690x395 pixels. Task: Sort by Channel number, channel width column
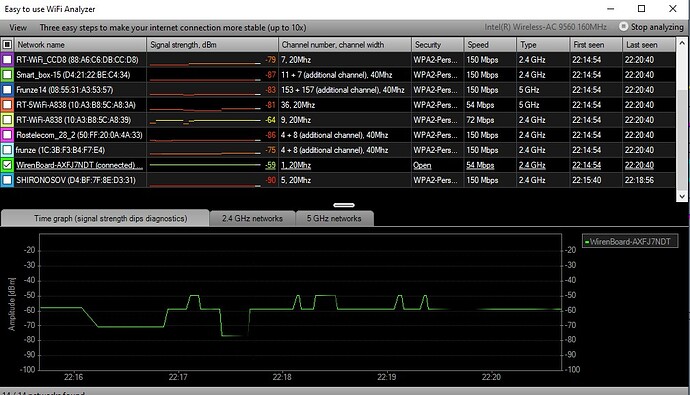click(345, 44)
